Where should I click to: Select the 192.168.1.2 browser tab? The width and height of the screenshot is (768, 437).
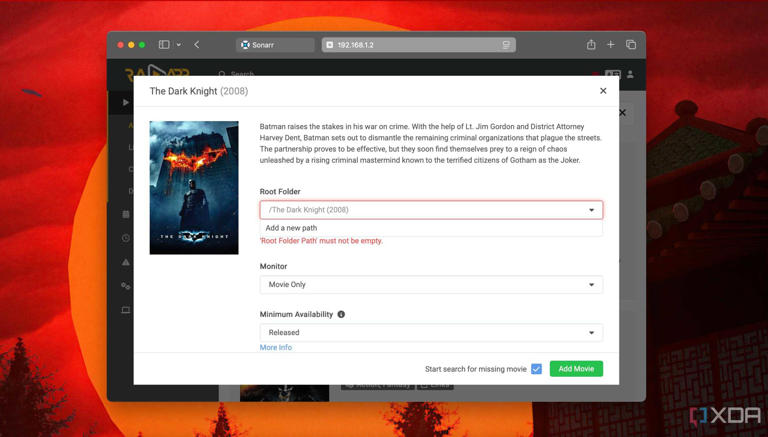(418, 45)
